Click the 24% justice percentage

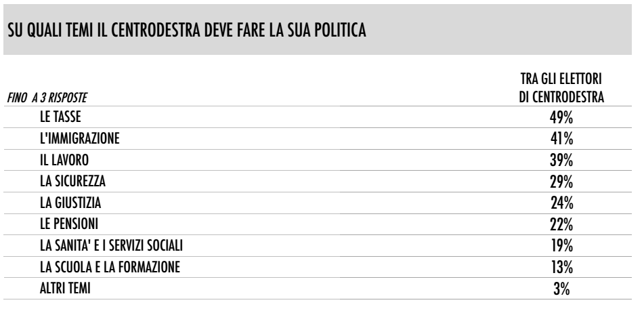[x=561, y=203]
